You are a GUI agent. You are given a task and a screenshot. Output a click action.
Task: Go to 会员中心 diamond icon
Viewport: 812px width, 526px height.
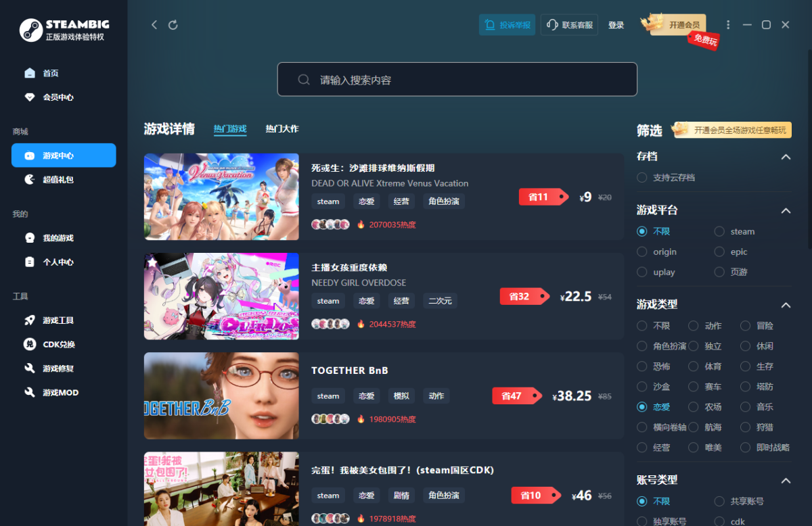click(30, 97)
